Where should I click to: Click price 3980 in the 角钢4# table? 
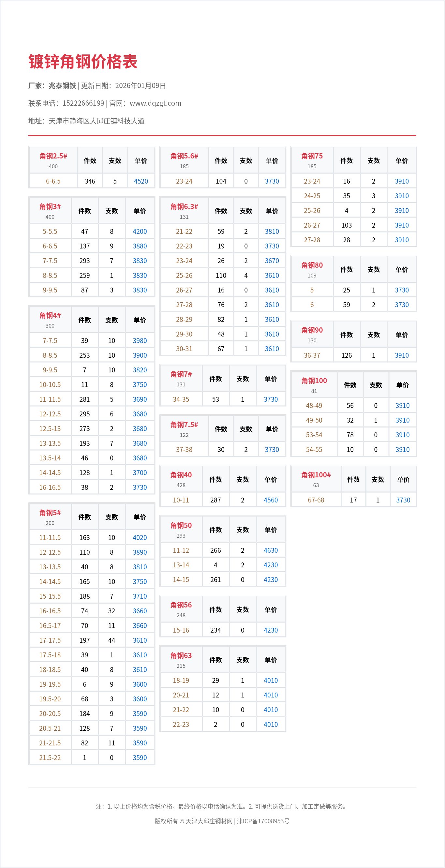[140, 341]
